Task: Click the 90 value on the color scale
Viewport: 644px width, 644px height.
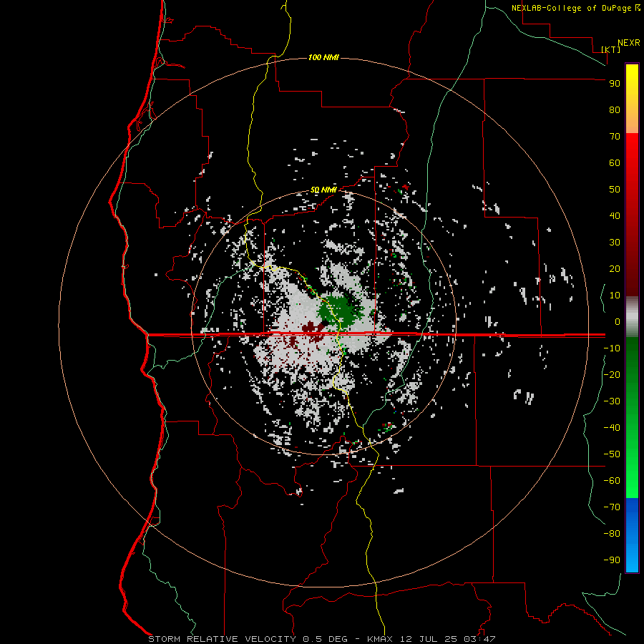Action: tap(615, 84)
